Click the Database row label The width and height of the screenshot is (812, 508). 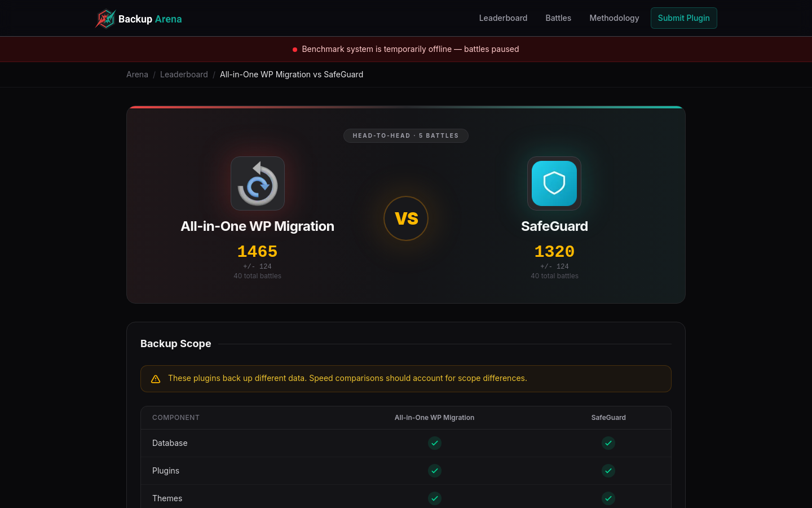pyautogui.click(x=170, y=443)
